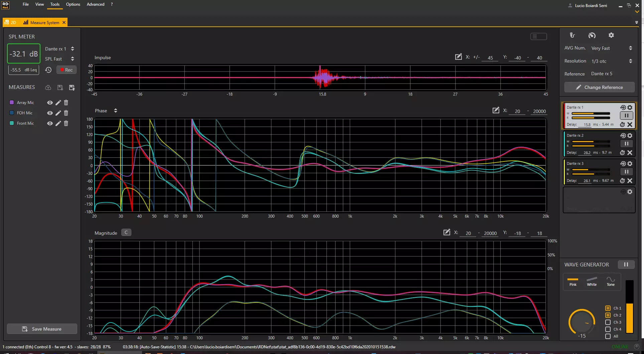The height and width of the screenshot is (354, 644).
Task: Open Dante rx 3 channel settings gear
Action: click(x=630, y=163)
